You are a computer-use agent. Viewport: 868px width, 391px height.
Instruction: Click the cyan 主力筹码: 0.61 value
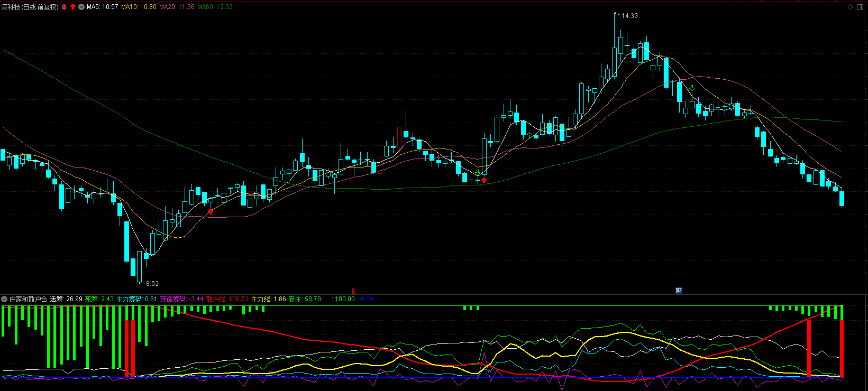(136, 299)
